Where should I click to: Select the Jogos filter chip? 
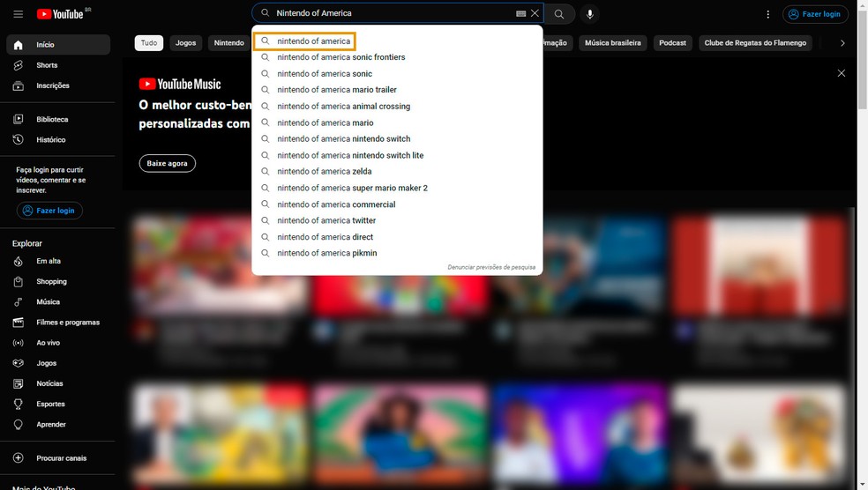(185, 43)
